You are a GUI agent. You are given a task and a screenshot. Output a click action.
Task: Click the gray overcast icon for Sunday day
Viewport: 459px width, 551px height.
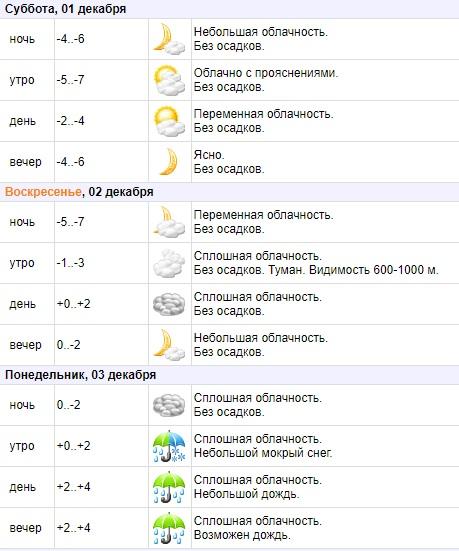169,304
